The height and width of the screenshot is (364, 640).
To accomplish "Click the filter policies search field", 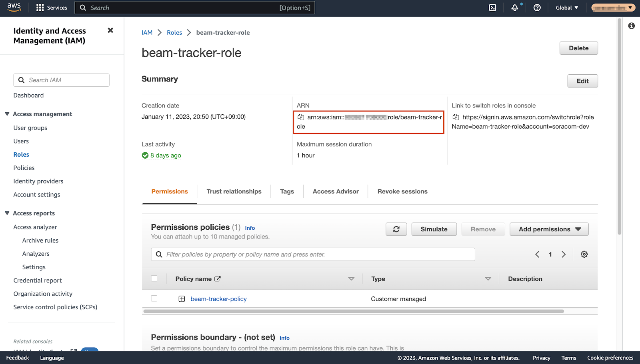I will tap(316, 255).
